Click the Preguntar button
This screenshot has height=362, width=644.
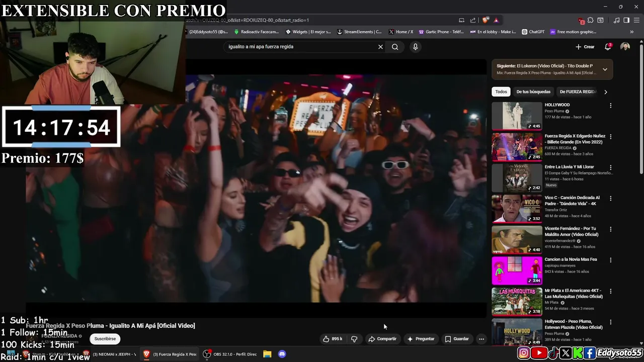(421, 339)
